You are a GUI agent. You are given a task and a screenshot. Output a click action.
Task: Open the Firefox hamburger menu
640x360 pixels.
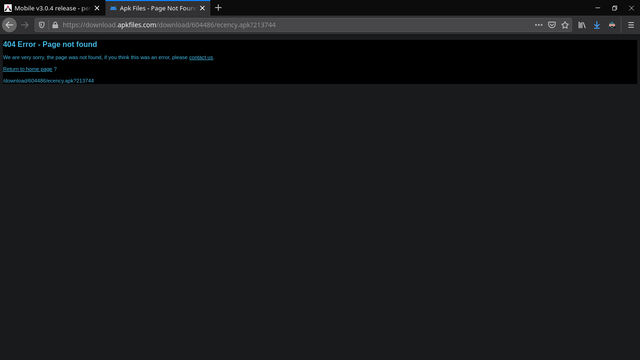pyautogui.click(x=631, y=25)
